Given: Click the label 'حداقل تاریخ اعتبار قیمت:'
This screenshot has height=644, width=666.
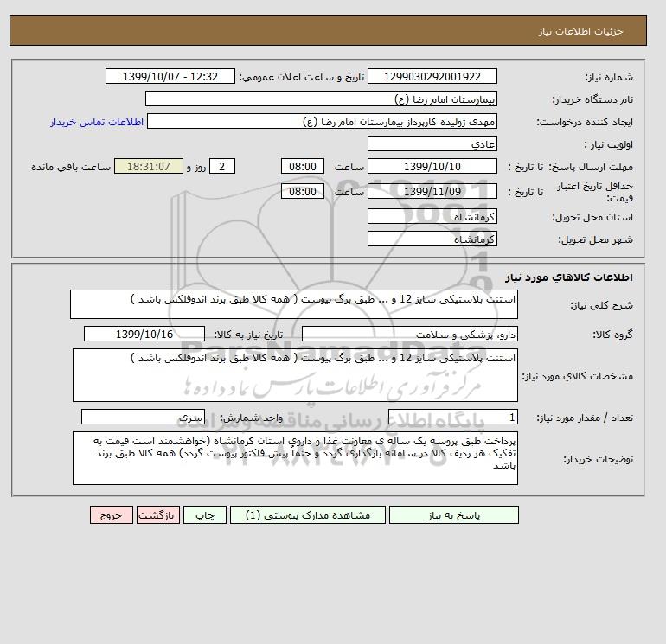Looking at the screenshot, I should point(595,192).
